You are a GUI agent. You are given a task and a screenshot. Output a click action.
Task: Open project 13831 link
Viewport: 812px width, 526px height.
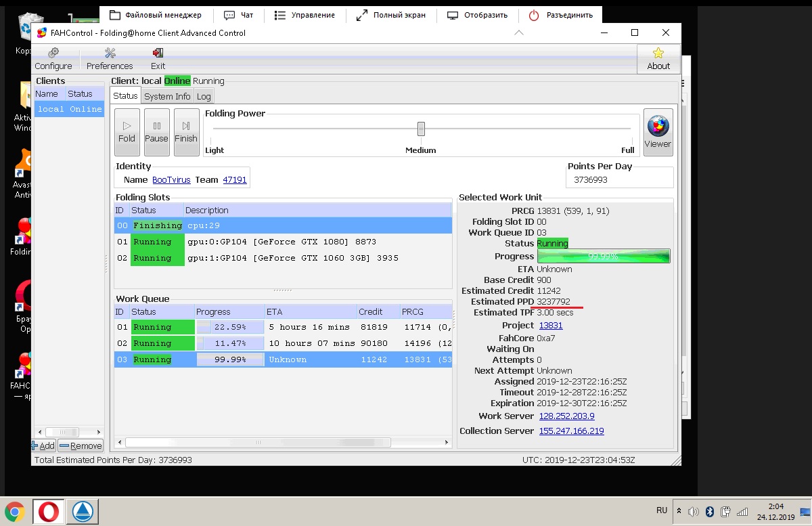(x=551, y=325)
